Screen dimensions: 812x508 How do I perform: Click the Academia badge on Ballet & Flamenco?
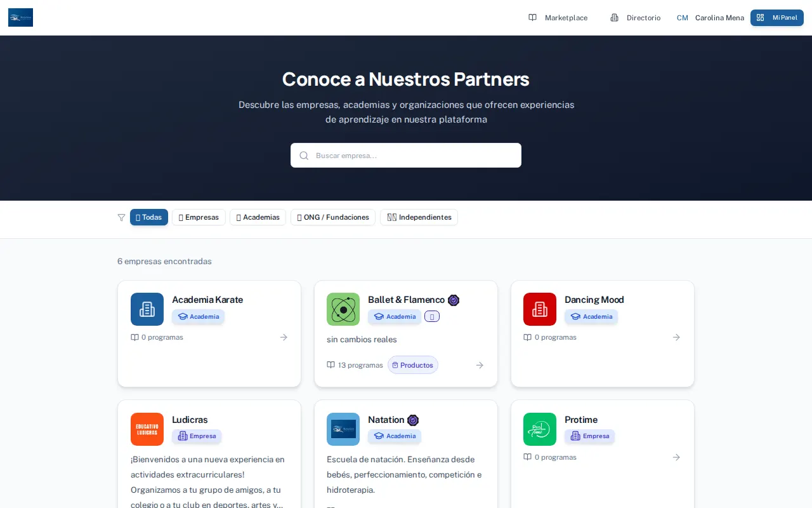point(395,316)
